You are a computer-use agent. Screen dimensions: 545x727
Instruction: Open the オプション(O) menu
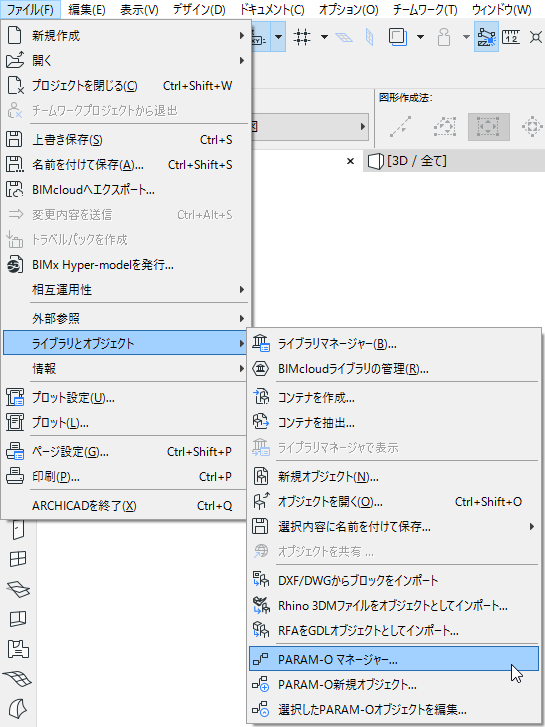pos(348,9)
